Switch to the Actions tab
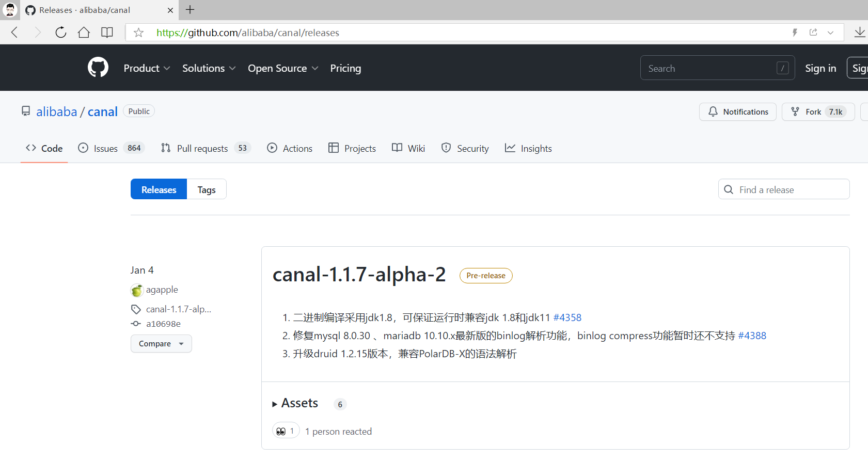 coord(290,148)
